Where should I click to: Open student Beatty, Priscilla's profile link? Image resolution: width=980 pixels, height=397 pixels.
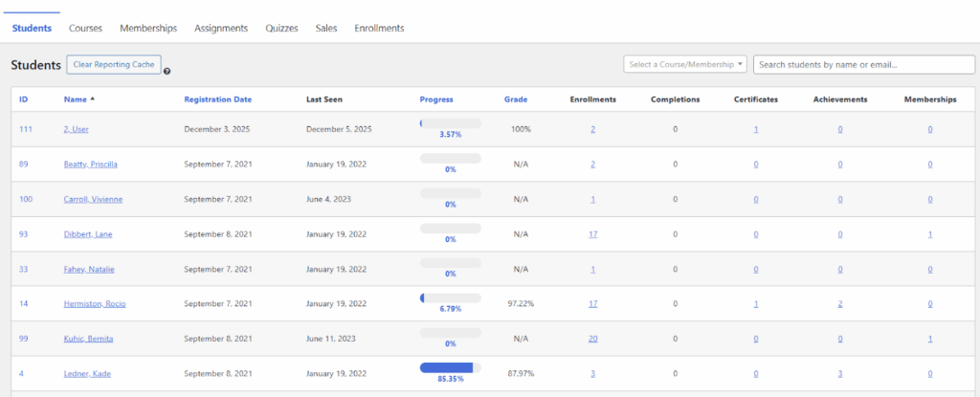tap(91, 165)
